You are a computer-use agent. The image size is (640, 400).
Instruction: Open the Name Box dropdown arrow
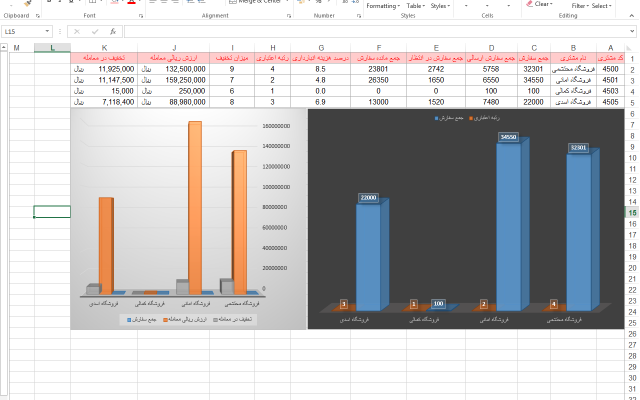point(47,31)
